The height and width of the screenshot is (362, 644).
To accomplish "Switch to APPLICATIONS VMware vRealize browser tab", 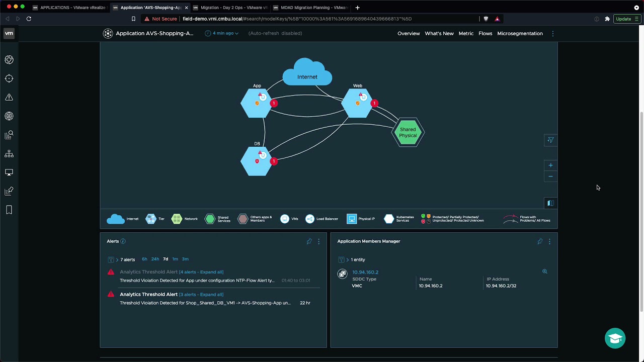I will (x=69, y=8).
